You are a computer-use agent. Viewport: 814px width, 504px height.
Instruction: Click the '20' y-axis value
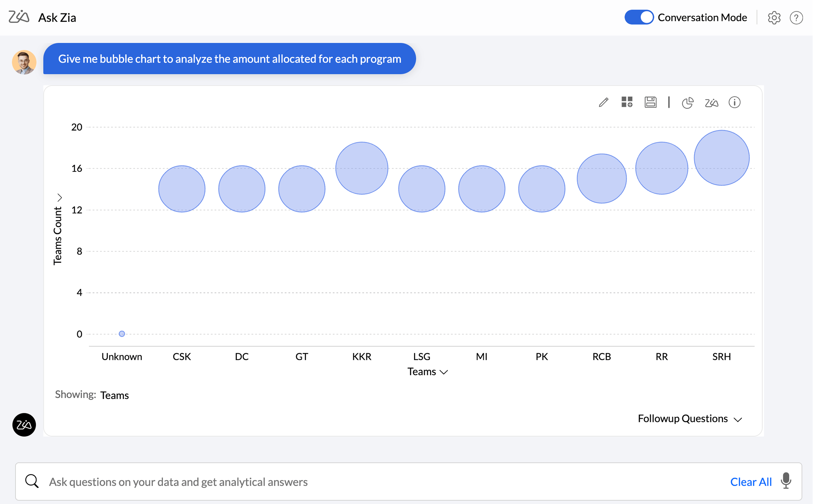click(x=77, y=127)
